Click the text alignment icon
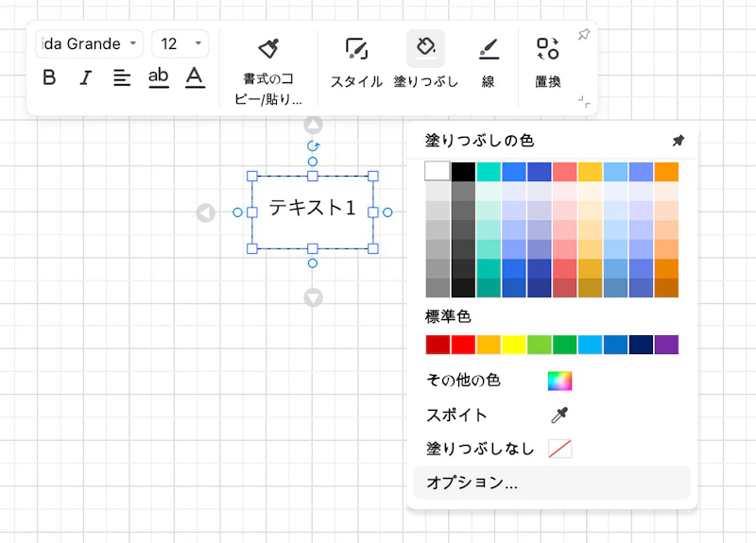Screen dimensions: 756x543 click(122, 77)
